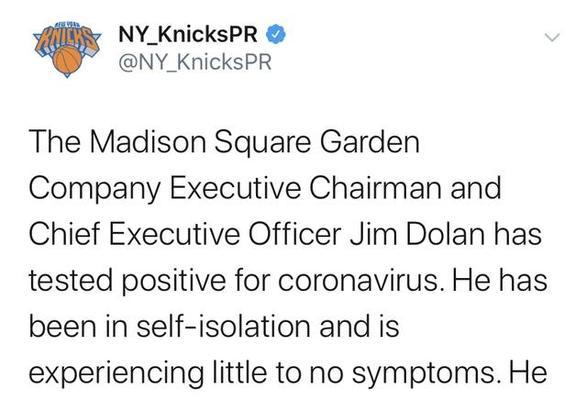Click "He has" at end of fourth line

[x=499, y=281]
